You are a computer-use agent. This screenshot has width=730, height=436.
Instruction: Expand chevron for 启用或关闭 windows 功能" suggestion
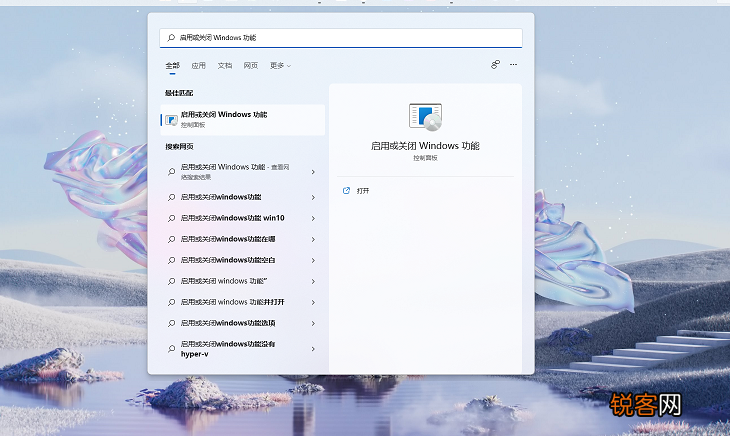tap(313, 281)
